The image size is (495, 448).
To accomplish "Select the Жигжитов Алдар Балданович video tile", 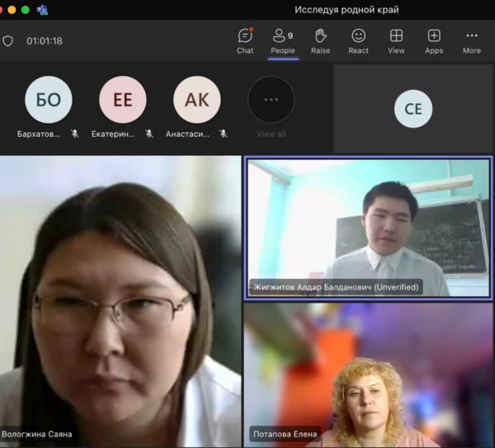I will 368,227.
